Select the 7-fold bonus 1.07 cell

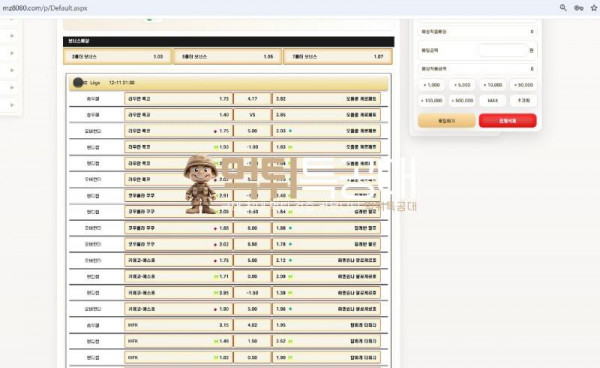coord(338,57)
